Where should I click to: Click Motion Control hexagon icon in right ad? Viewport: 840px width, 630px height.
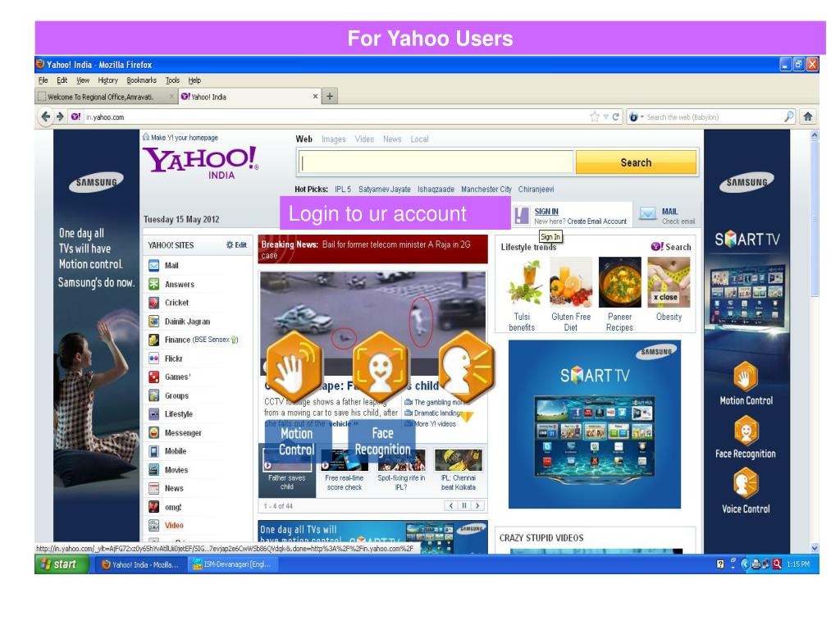click(x=746, y=377)
